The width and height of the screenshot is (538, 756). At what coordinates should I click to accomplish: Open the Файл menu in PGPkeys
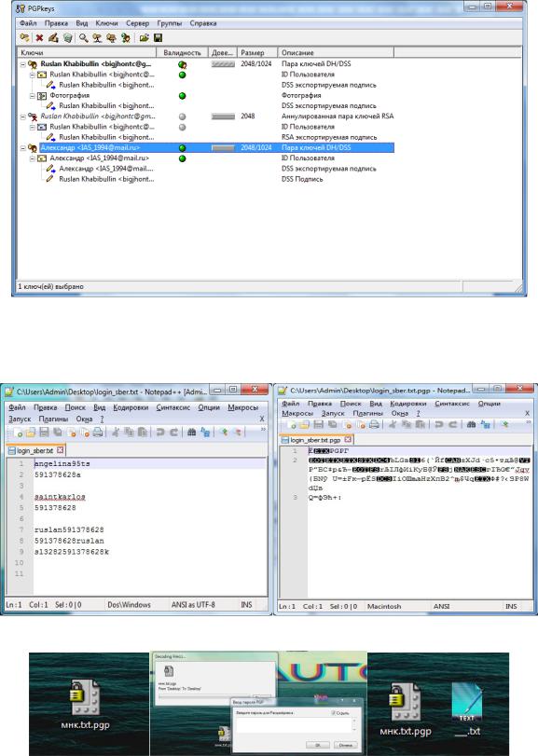pos(28,23)
